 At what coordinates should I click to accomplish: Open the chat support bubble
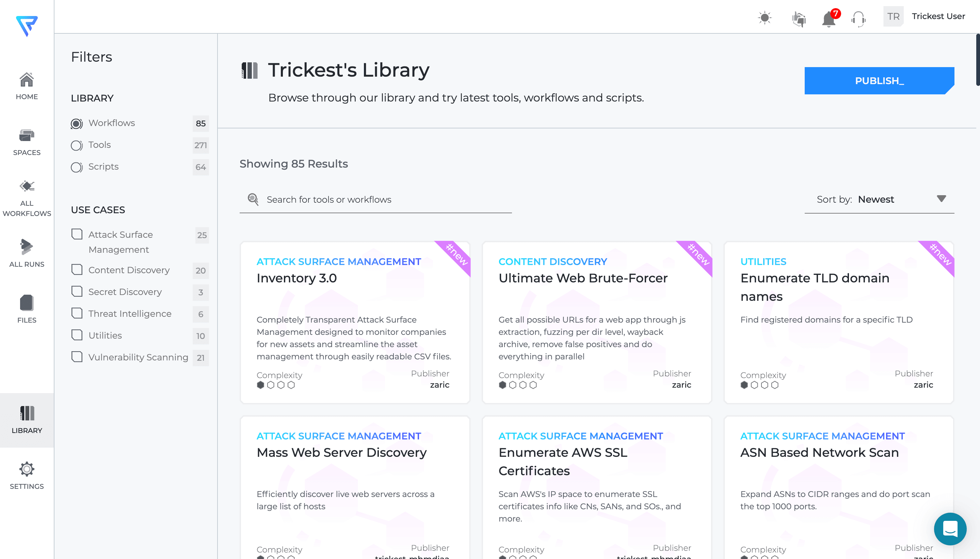point(950,529)
